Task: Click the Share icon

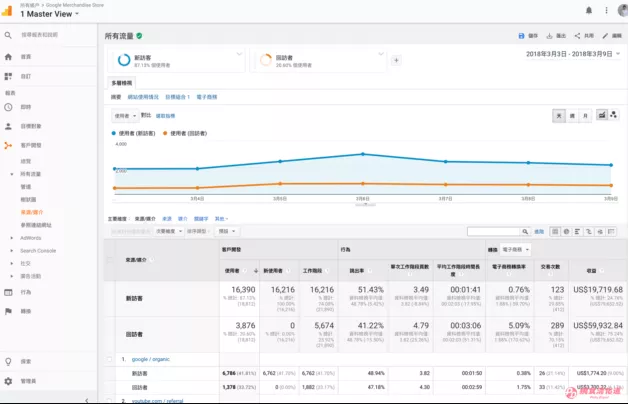Action: coord(577,36)
